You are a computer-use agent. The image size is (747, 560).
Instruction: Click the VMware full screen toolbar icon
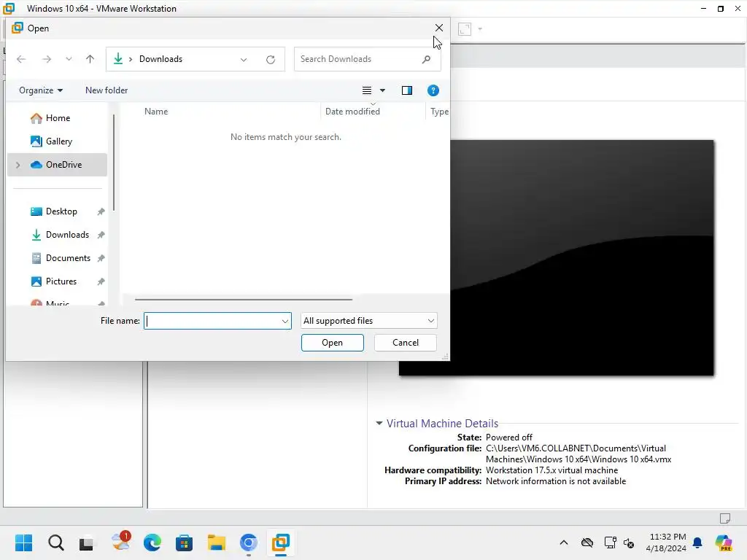coord(465,29)
